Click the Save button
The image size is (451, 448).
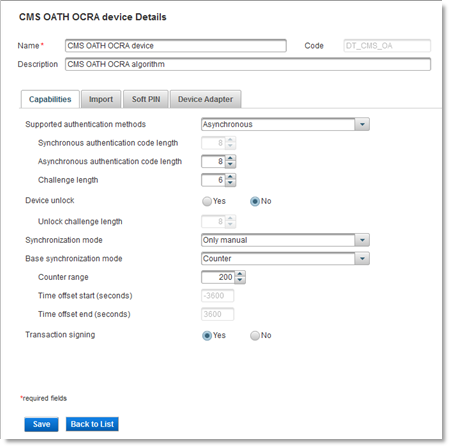(41, 424)
